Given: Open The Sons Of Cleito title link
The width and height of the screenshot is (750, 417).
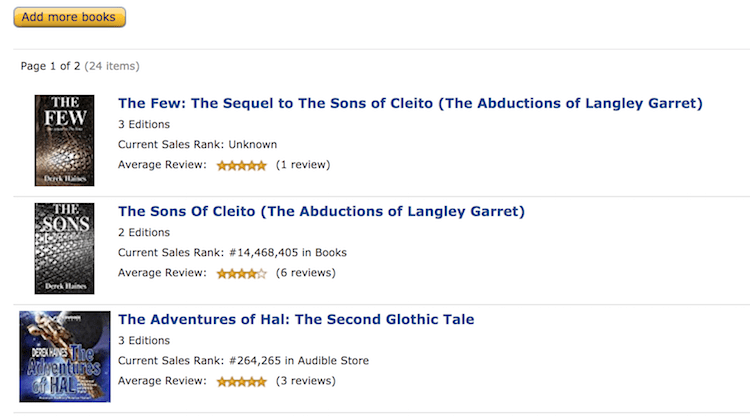Looking at the screenshot, I should (x=321, y=211).
